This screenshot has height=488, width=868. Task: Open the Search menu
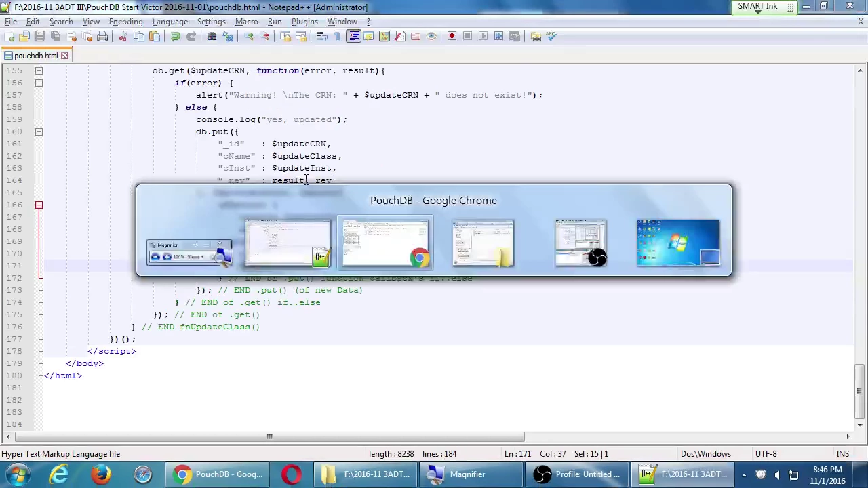(x=61, y=22)
